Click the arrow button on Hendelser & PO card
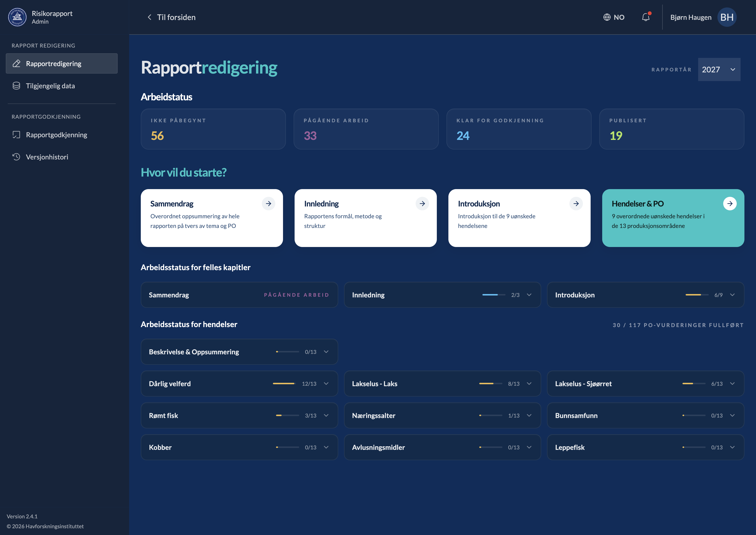 [730, 204]
